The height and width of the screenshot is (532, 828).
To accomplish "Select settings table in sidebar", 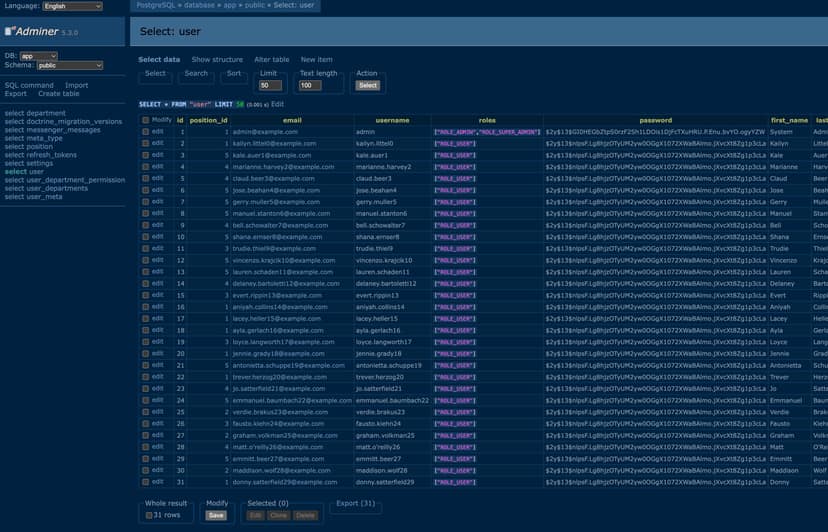I will (x=40, y=163).
